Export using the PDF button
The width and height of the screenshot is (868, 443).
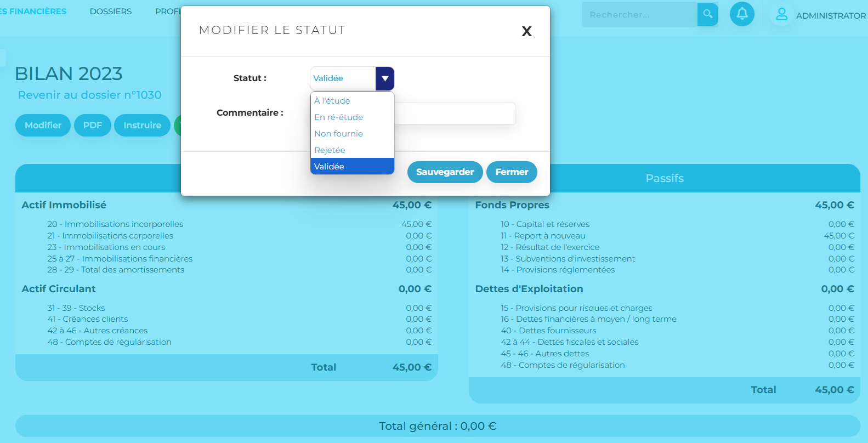tap(93, 126)
